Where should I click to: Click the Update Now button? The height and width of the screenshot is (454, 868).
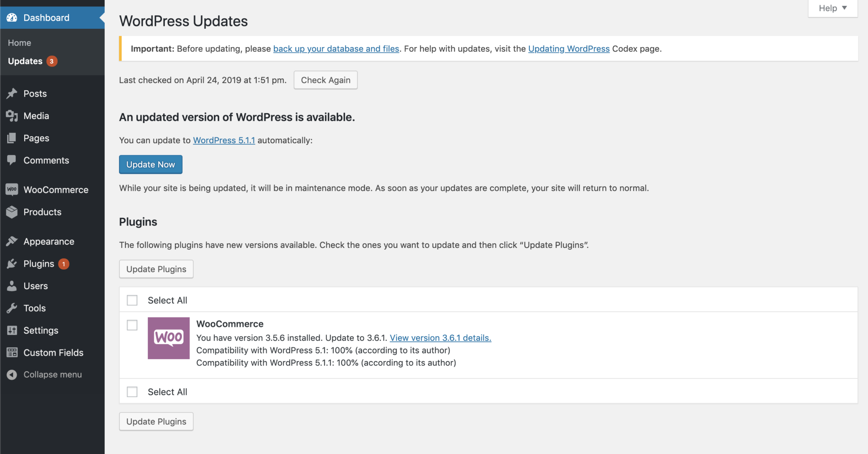tap(150, 164)
